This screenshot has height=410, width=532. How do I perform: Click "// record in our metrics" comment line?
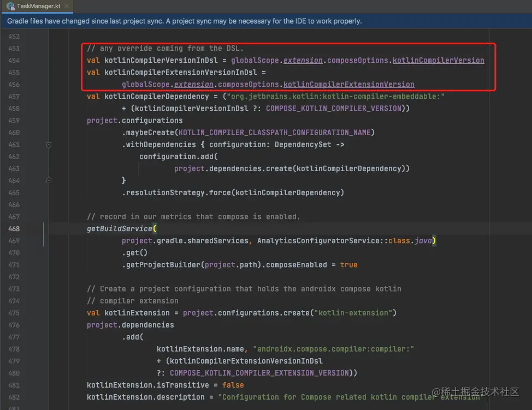pos(193,216)
